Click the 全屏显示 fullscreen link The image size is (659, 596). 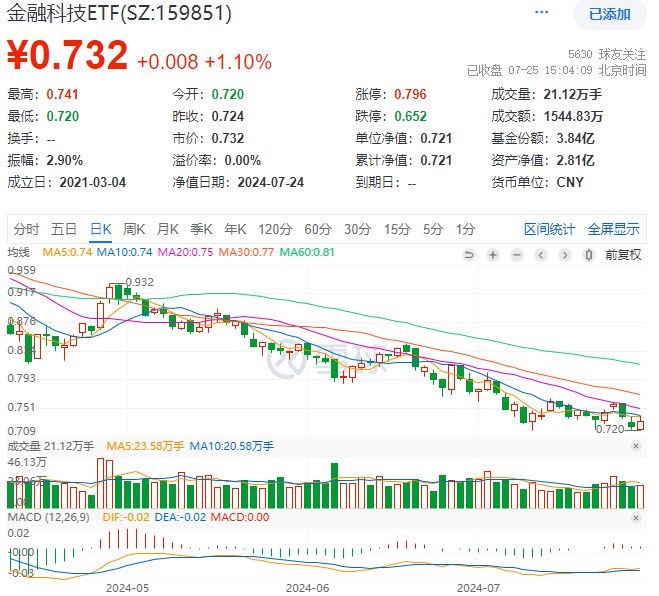pyautogui.click(x=613, y=229)
